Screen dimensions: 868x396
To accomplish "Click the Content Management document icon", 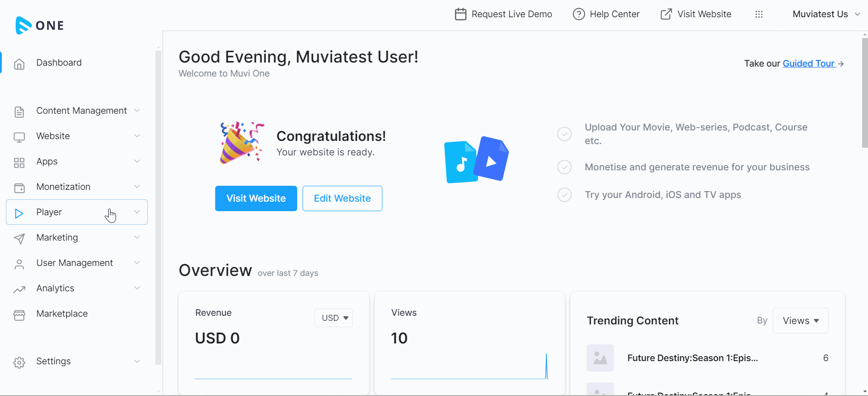I will 19,111.
